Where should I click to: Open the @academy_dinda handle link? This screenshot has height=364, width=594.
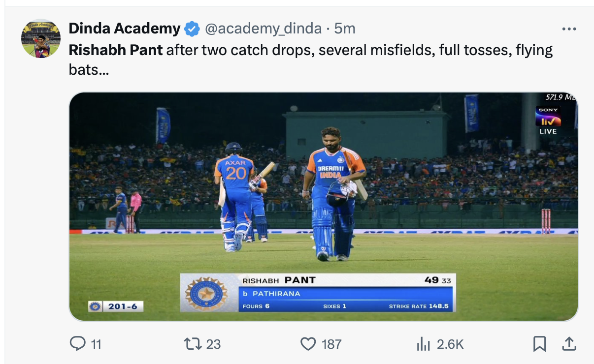(x=263, y=29)
